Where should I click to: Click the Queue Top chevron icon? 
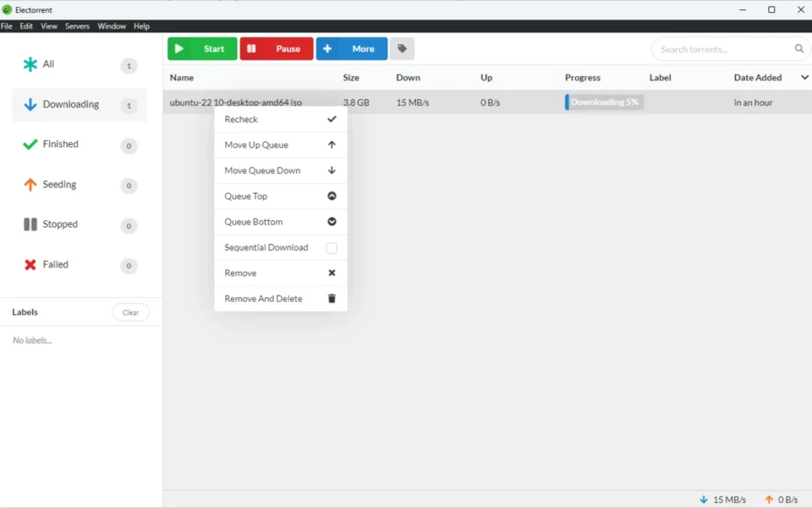click(x=332, y=196)
